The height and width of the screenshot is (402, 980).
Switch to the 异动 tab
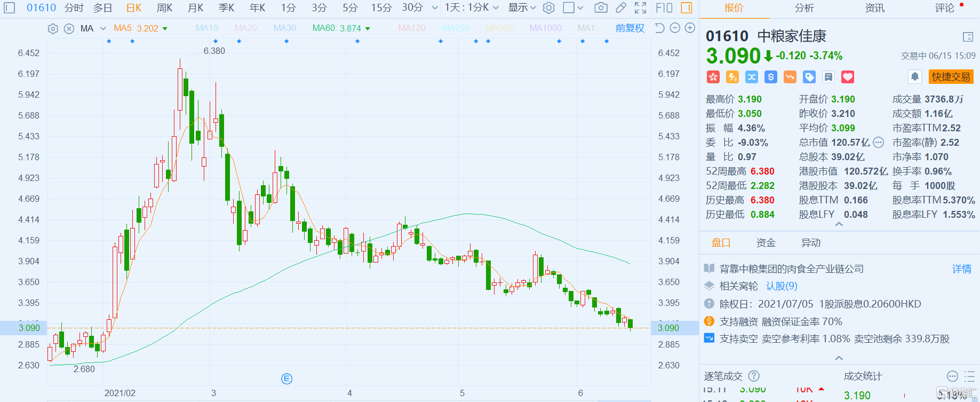(811, 243)
